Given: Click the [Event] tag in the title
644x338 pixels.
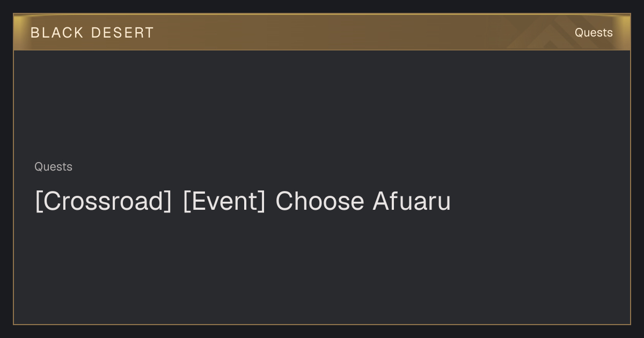Looking at the screenshot, I should click(x=224, y=202).
